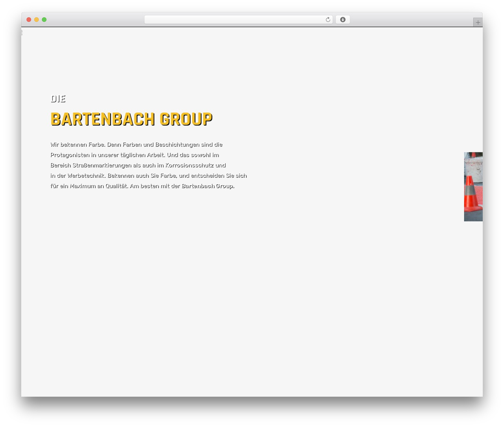Open the downloads button in toolbar
The image size is (504, 427).
tap(343, 20)
